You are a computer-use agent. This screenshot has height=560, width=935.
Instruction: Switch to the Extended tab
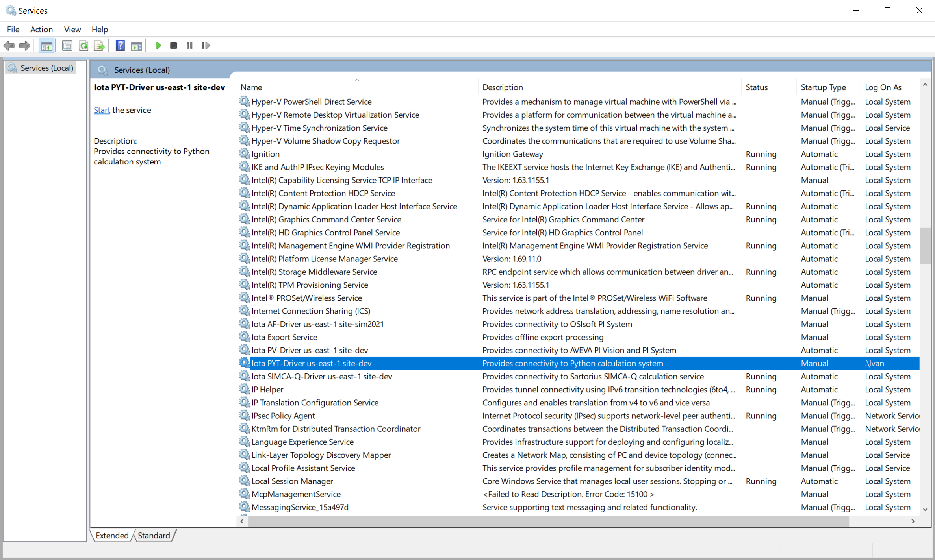[112, 535]
